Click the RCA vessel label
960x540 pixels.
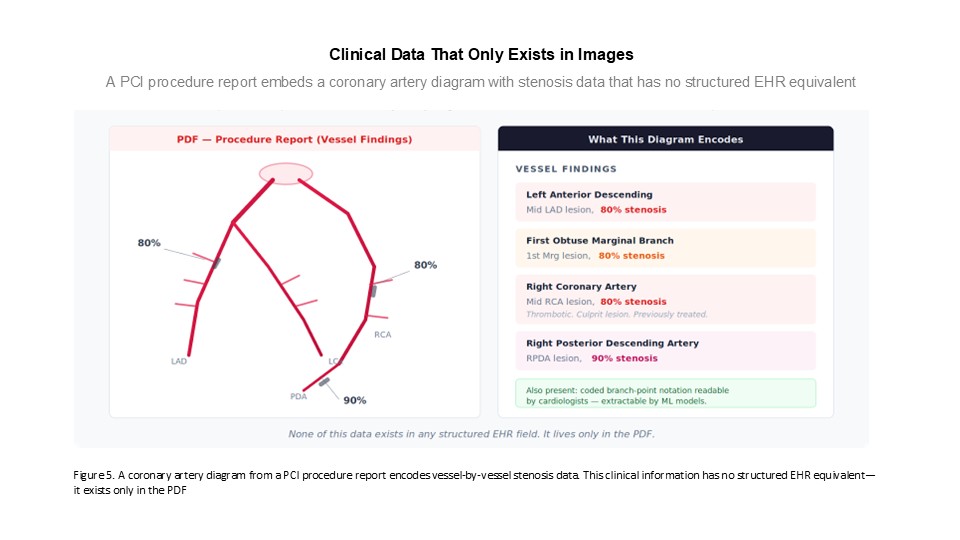coord(383,335)
